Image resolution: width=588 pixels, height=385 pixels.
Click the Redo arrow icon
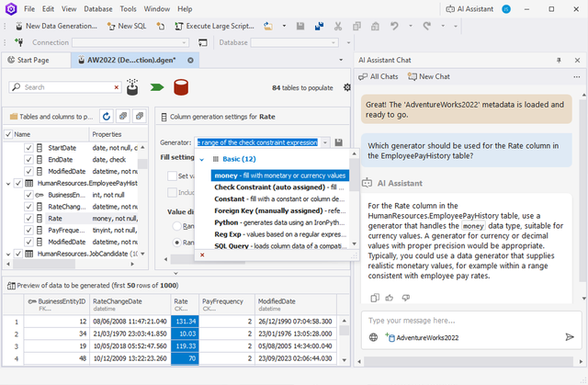click(426, 26)
